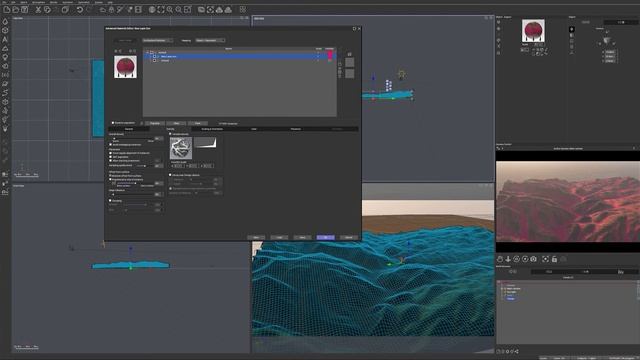
Task: Click the Zoom out magnifier toolbar icon
Action: (179, 9)
